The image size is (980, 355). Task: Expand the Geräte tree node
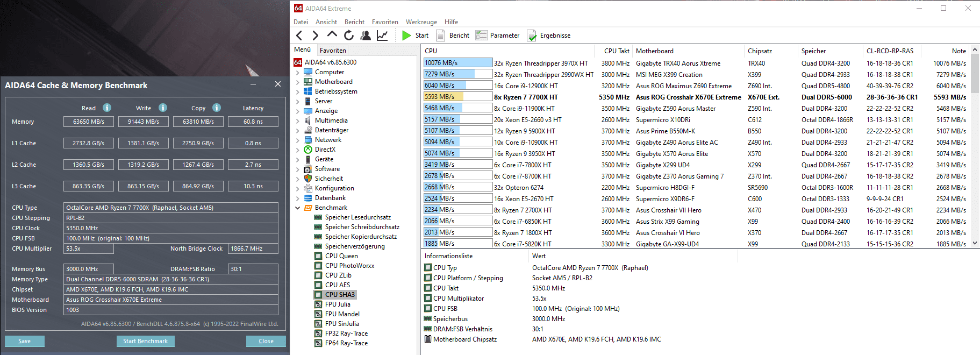point(298,159)
